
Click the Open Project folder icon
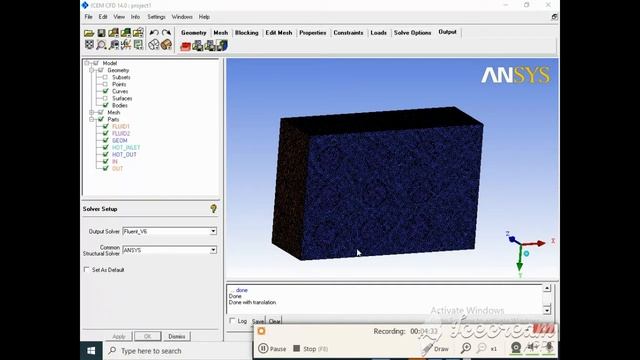pos(89,33)
